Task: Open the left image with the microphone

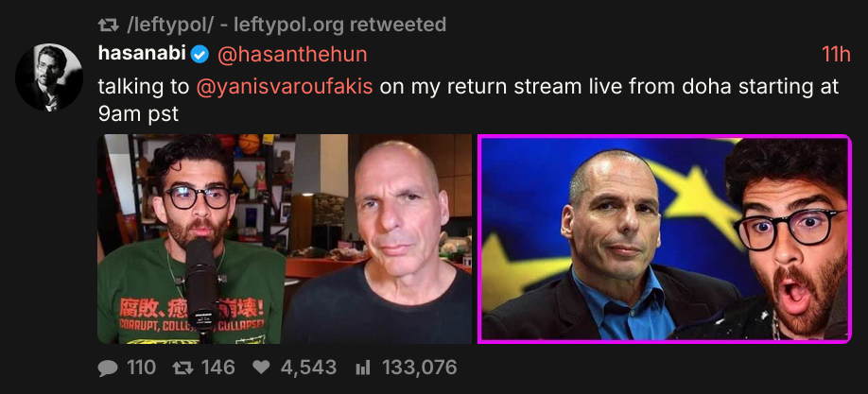Action: (x=286, y=239)
